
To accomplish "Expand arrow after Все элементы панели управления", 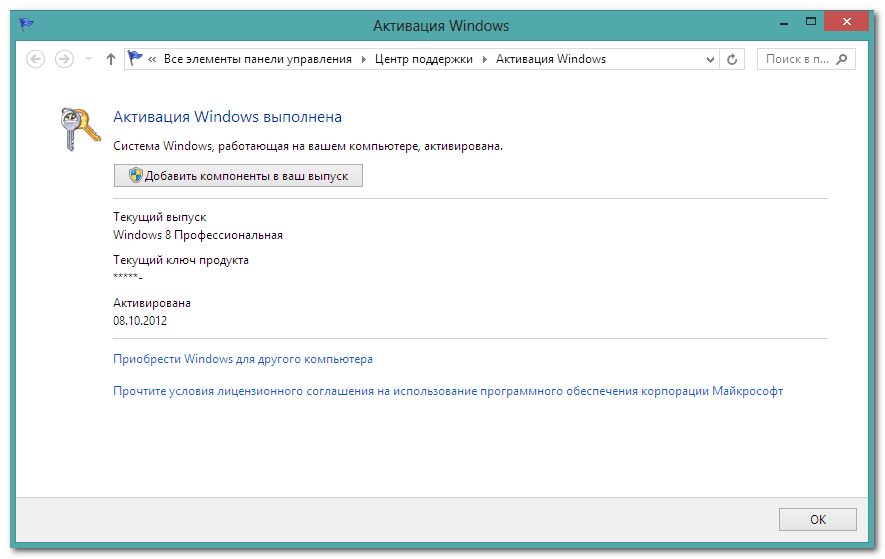I will pos(363,59).
